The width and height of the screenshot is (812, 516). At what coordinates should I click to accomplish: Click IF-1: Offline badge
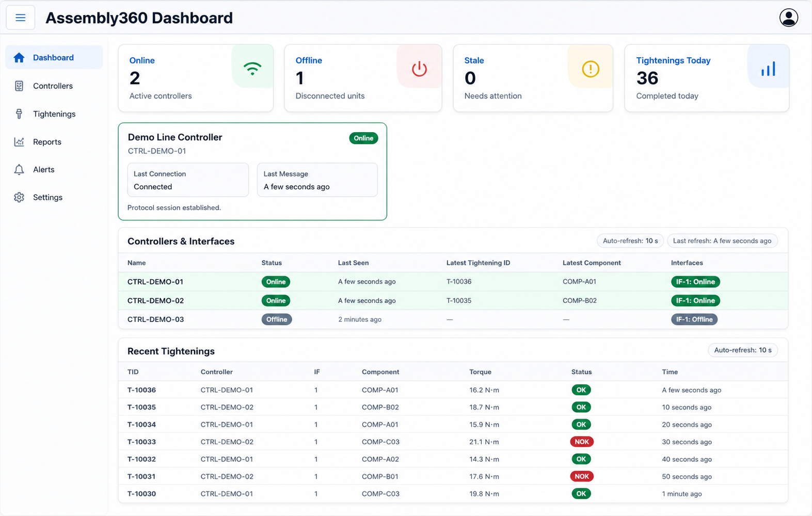pyautogui.click(x=694, y=319)
